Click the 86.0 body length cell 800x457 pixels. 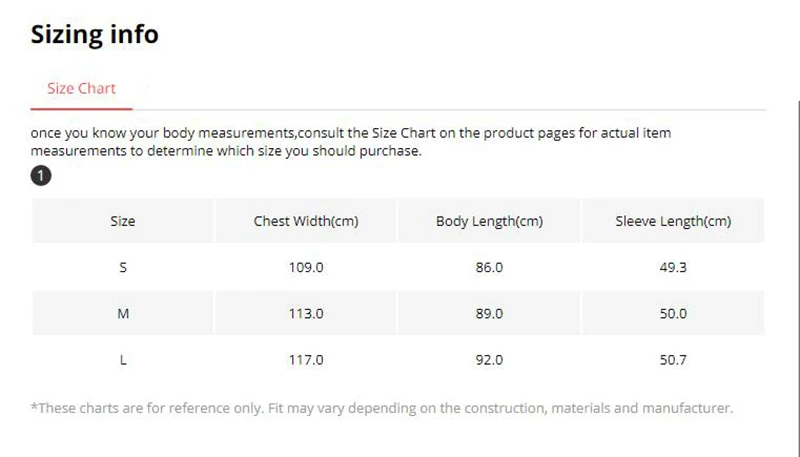click(489, 267)
